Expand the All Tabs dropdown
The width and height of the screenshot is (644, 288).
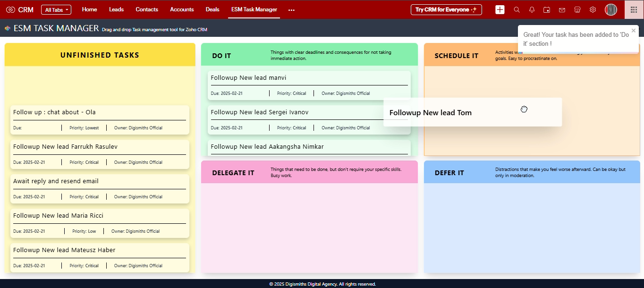[x=56, y=9]
